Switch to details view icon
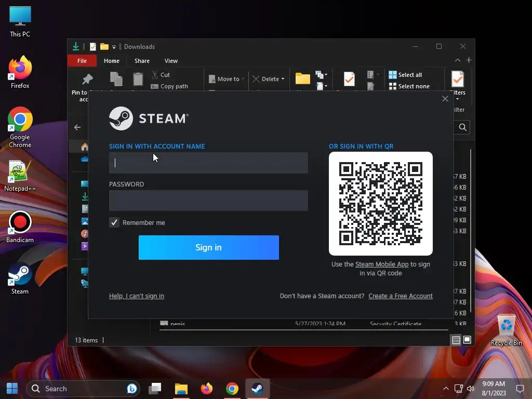This screenshot has width=532, height=399. [x=456, y=340]
